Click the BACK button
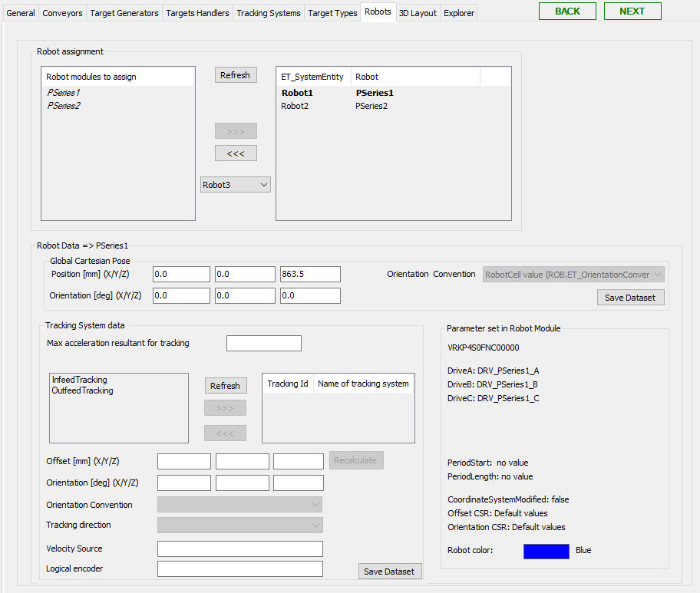The image size is (700, 593). [567, 11]
